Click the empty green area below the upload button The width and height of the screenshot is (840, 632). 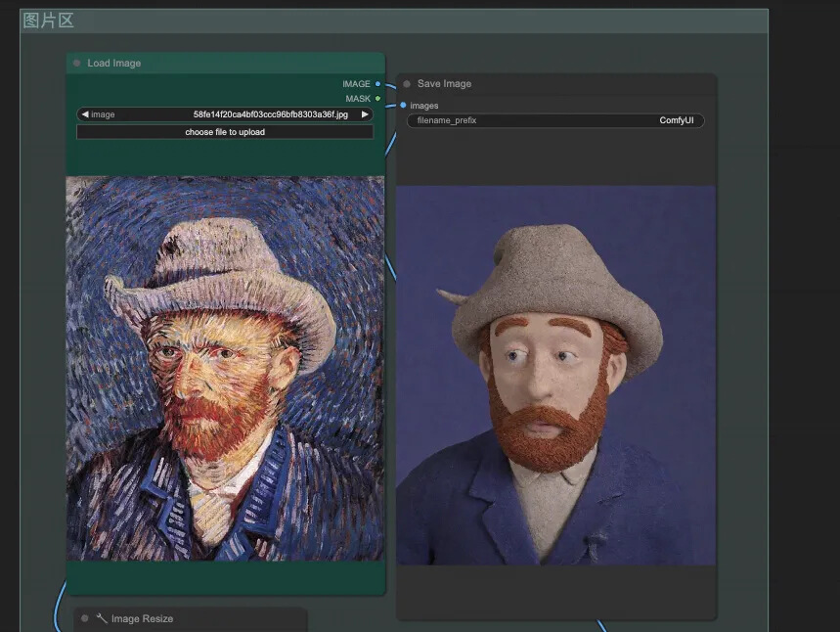(225, 157)
